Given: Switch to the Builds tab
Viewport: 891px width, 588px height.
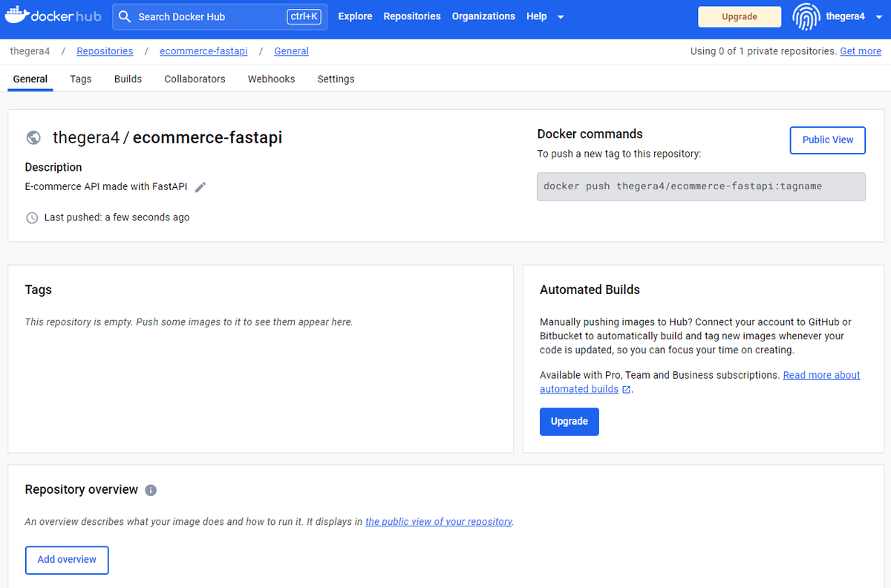Looking at the screenshot, I should [128, 79].
